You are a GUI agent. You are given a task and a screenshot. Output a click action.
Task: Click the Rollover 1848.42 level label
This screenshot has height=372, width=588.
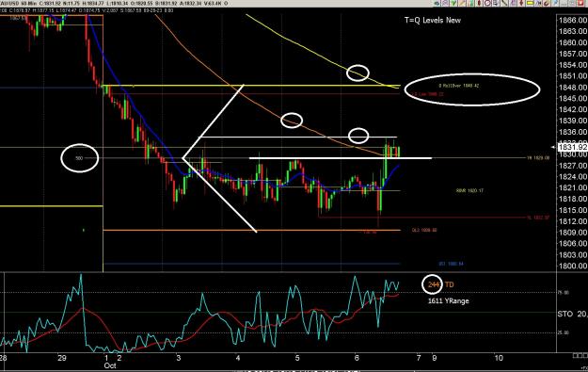[x=459, y=86]
